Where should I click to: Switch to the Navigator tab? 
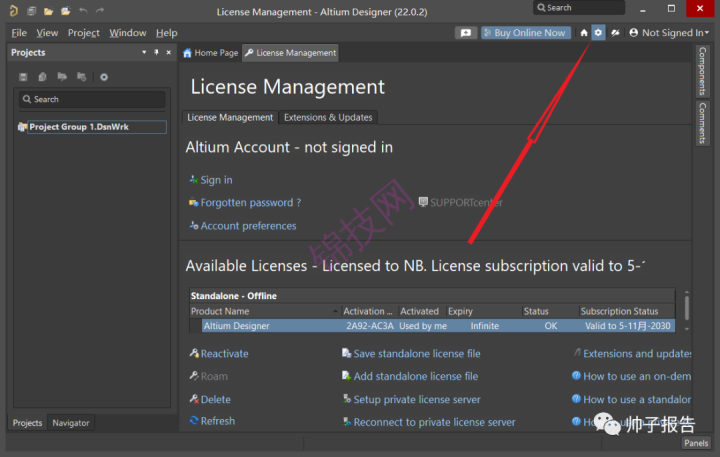[x=71, y=423]
